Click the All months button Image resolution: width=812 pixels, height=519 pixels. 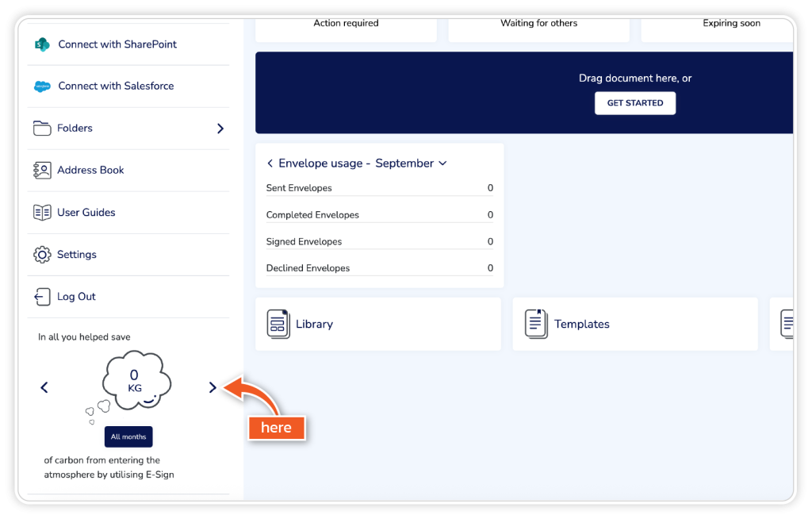point(128,436)
